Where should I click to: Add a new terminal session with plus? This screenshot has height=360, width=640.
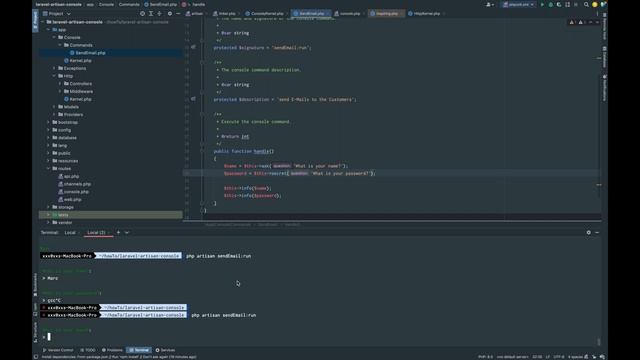pos(118,233)
